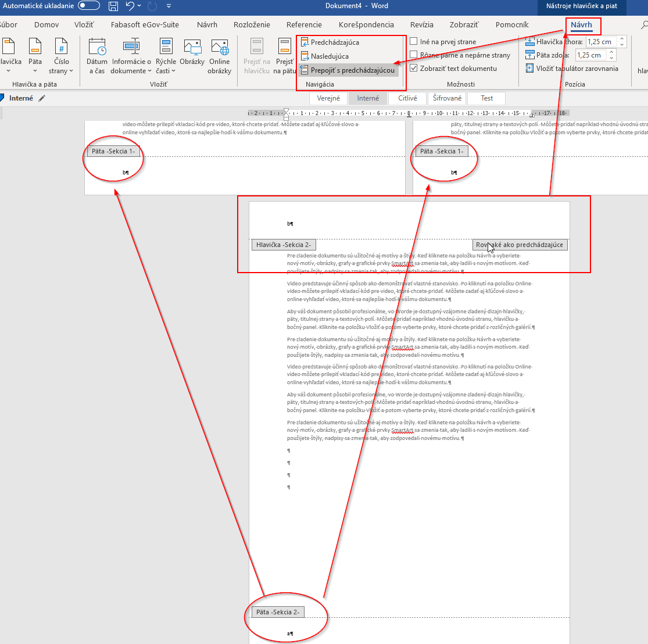Open the Rýchle časti quick parts menu
This screenshot has width=648, height=644.
point(166,56)
